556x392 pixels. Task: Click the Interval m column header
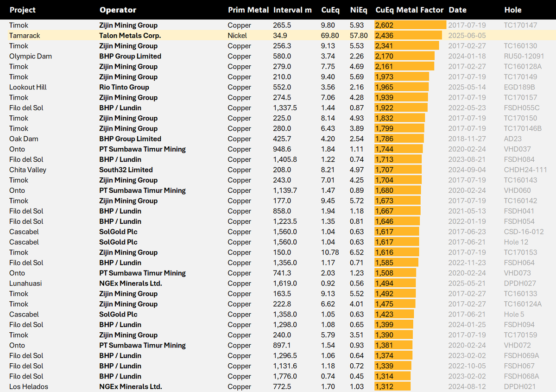[x=292, y=10]
